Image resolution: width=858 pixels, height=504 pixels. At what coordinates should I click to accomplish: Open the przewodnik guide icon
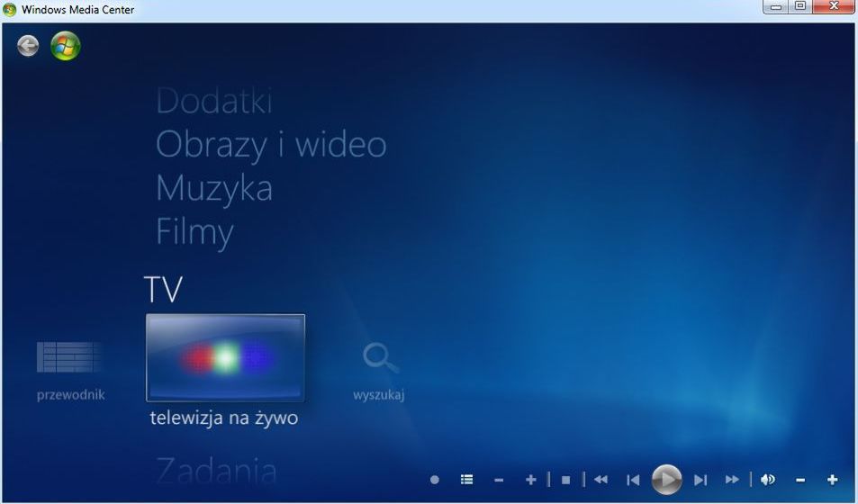point(70,356)
